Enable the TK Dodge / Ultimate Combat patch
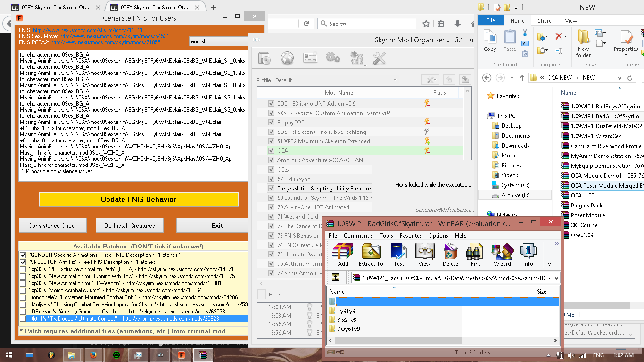 pos(23,319)
